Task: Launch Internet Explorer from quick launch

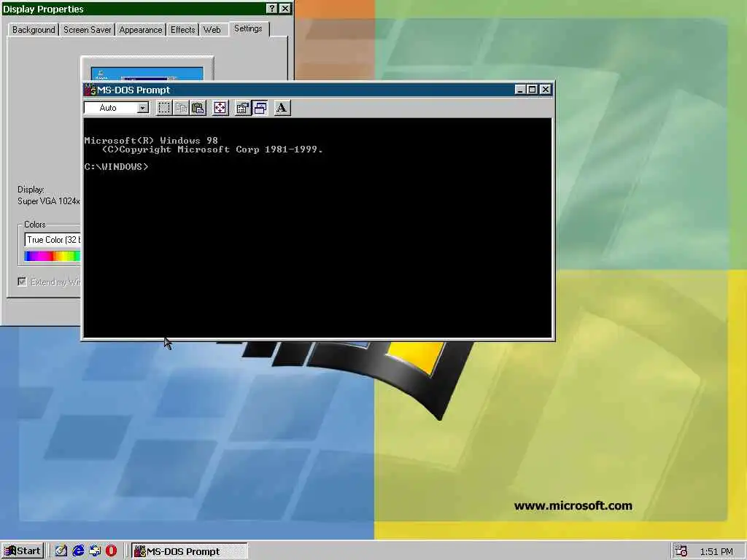Action: point(78,551)
